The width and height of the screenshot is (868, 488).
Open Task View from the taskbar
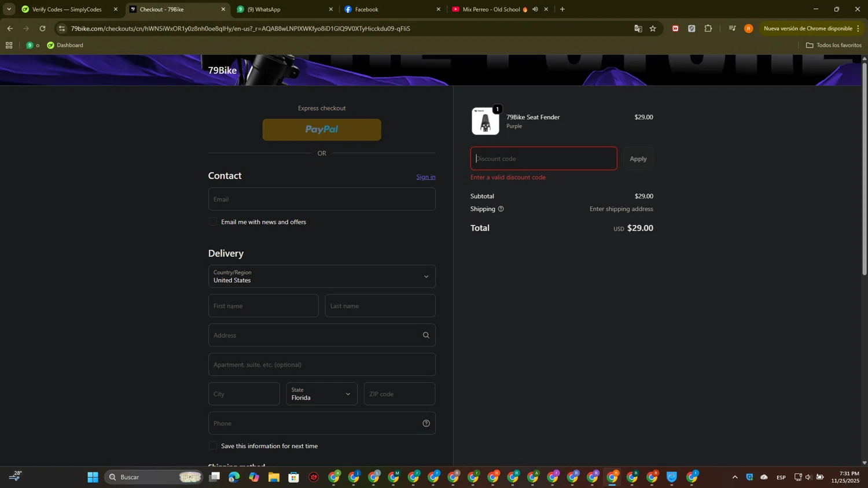(x=215, y=477)
